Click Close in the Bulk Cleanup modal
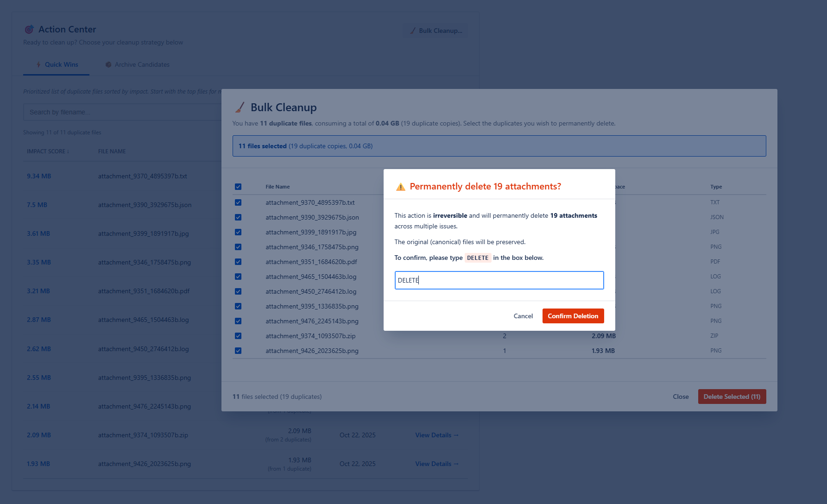 tap(681, 397)
